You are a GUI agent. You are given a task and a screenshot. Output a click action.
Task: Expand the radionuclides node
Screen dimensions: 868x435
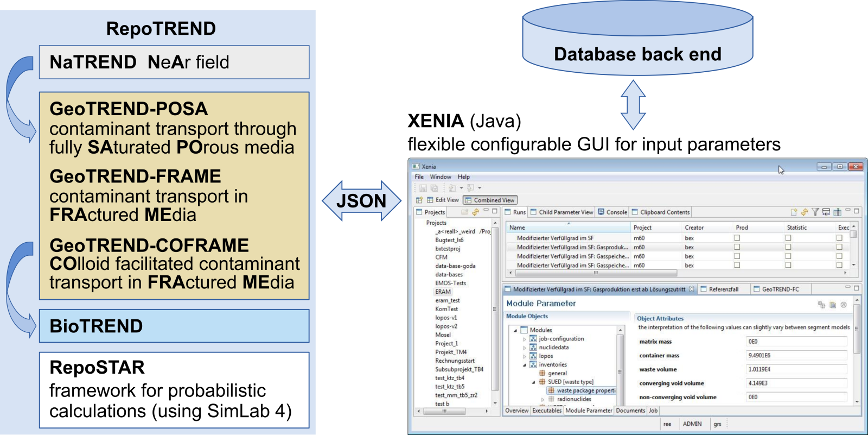pyautogui.click(x=542, y=400)
